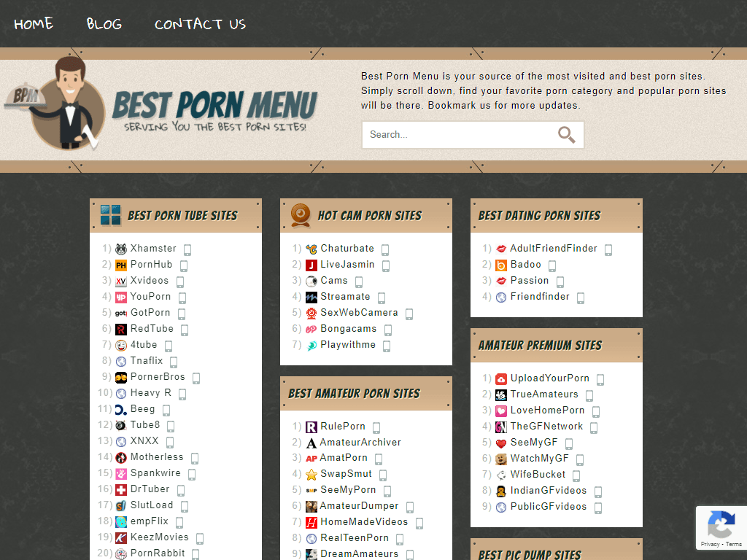
Task: Click the mobile phone icon next to PornHub
Action: (183, 266)
